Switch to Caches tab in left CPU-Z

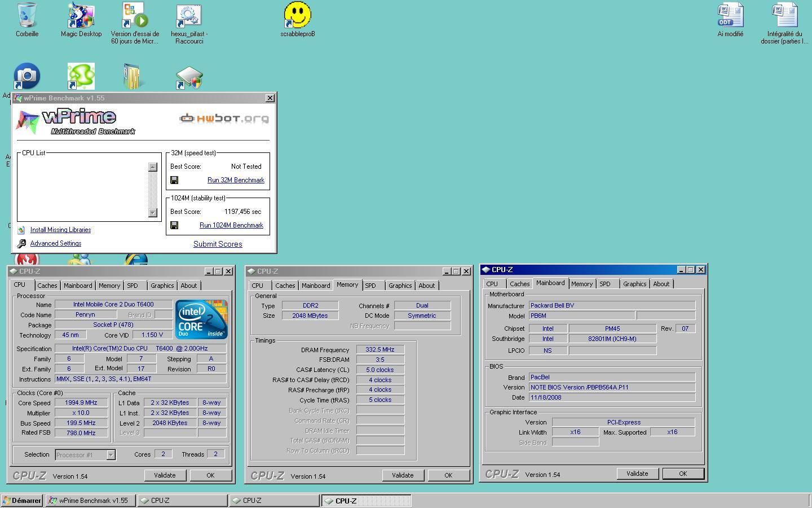[47, 286]
